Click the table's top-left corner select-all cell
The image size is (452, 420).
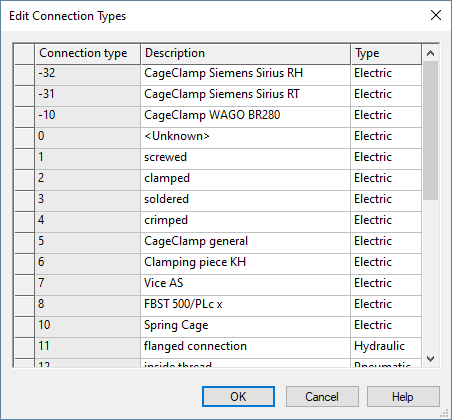click(24, 54)
